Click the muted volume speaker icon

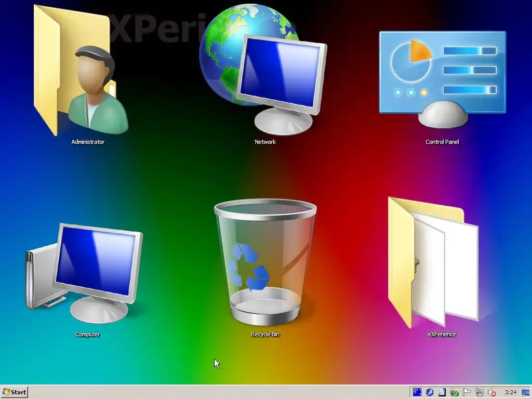tap(491, 393)
